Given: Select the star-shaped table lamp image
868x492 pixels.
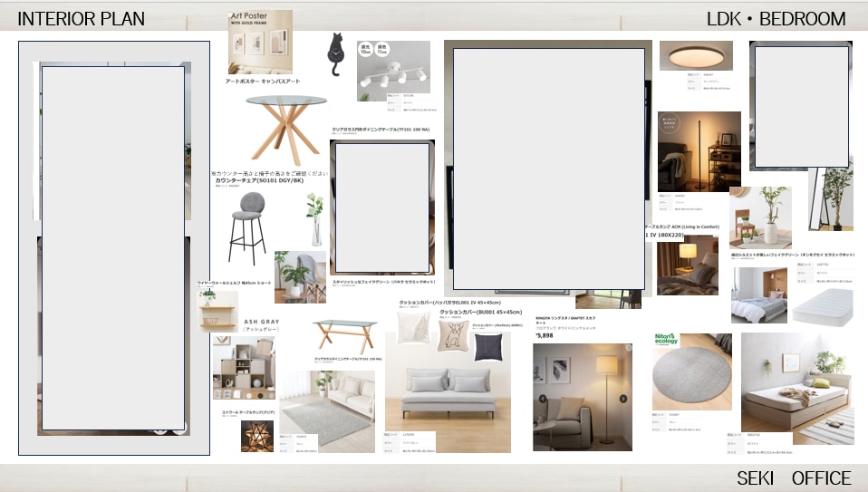Looking at the screenshot, I should (x=256, y=436).
